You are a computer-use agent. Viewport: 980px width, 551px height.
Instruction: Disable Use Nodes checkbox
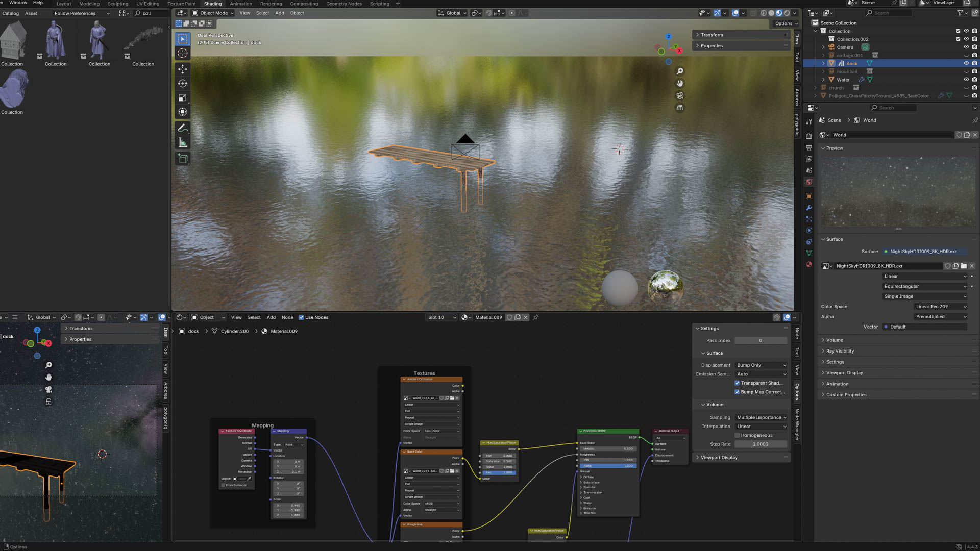(301, 317)
